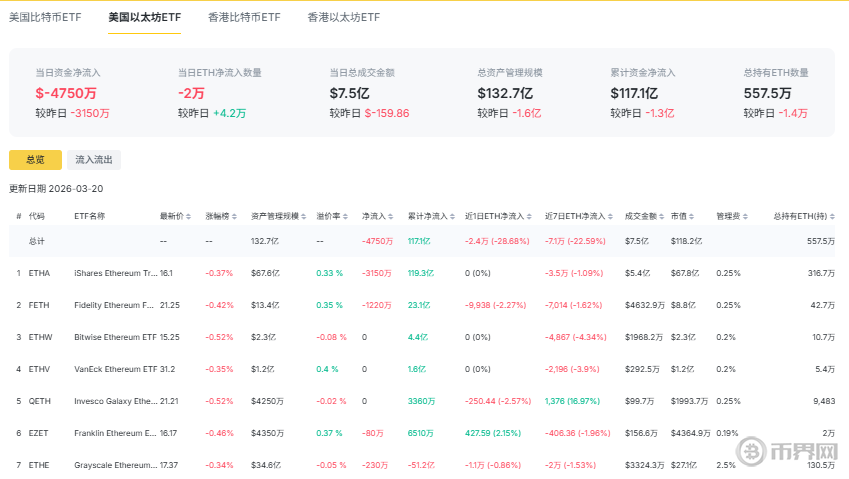Click EZET ticker code
Viewport: 849px width, 479px height.
[38, 433]
